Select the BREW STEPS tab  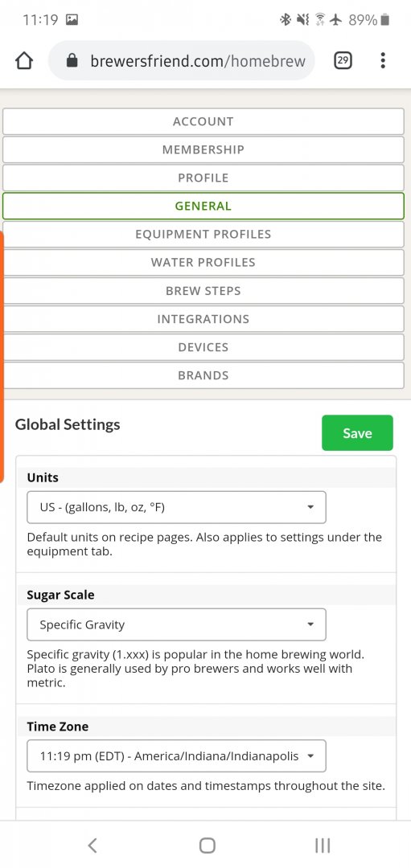point(203,291)
